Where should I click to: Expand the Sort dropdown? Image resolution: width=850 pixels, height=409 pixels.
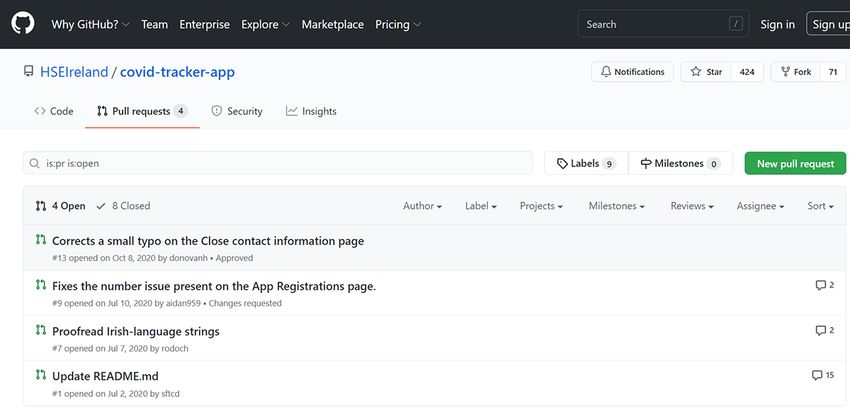pyautogui.click(x=820, y=206)
